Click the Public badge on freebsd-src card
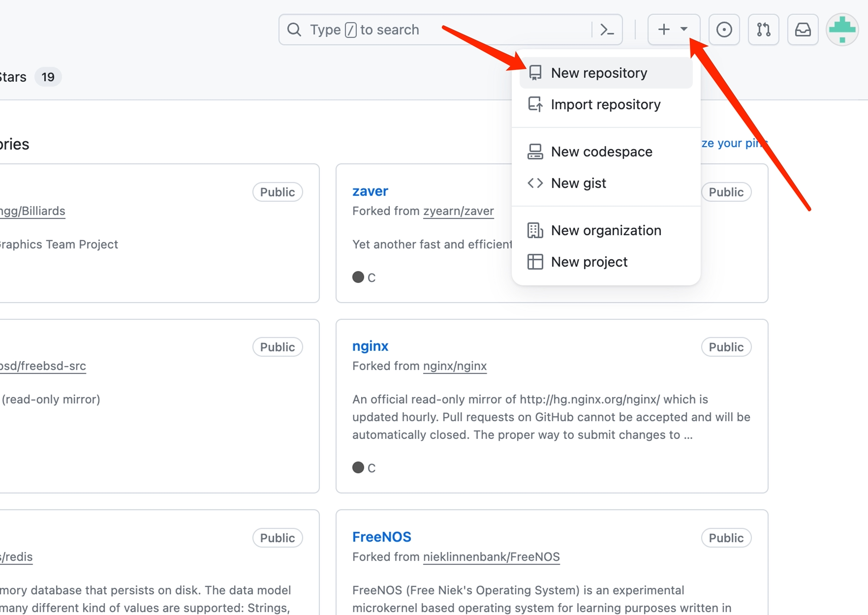868x615 pixels. (x=278, y=347)
